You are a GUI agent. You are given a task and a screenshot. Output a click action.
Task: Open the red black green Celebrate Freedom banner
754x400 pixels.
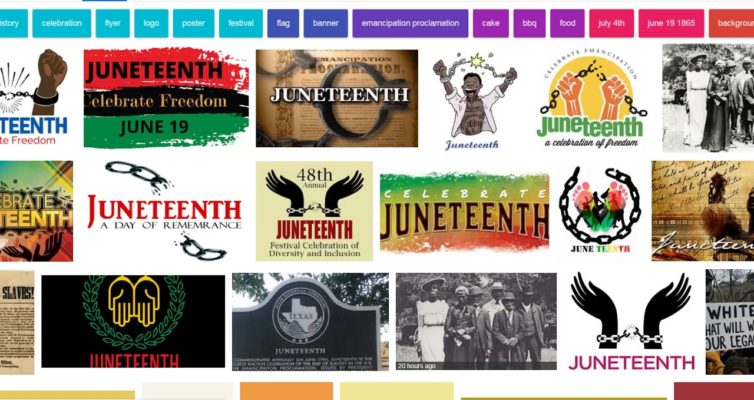pyautogui.click(x=166, y=98)
